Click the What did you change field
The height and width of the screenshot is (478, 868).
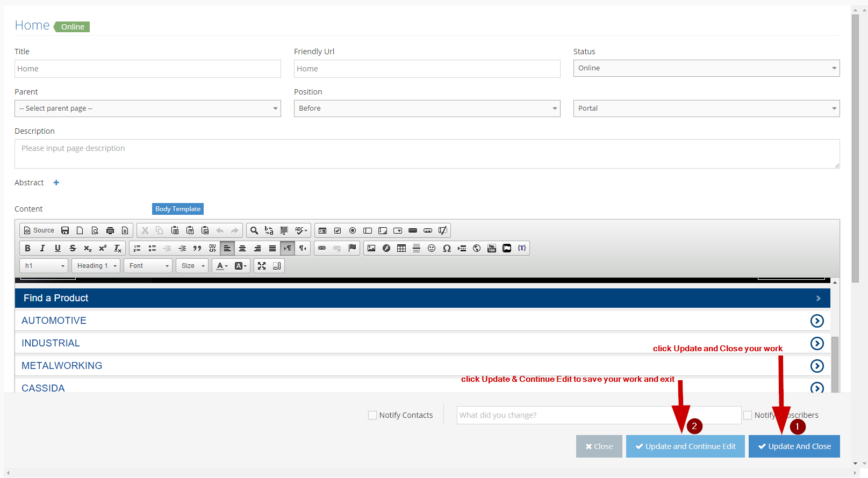(599, 415)
